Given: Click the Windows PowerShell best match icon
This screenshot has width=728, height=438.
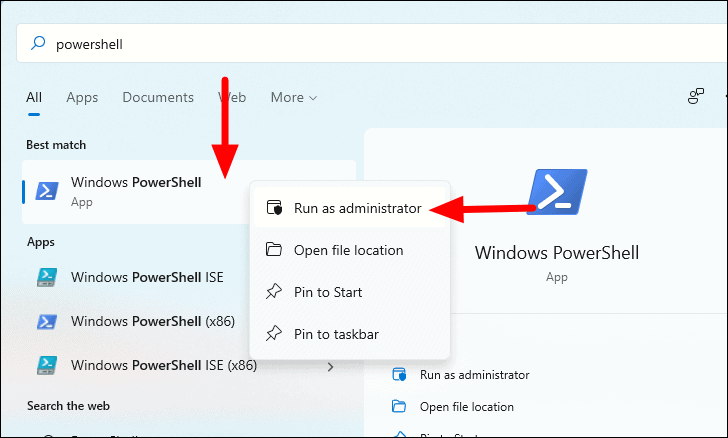Looking at the screenshot, I should 47,191.
